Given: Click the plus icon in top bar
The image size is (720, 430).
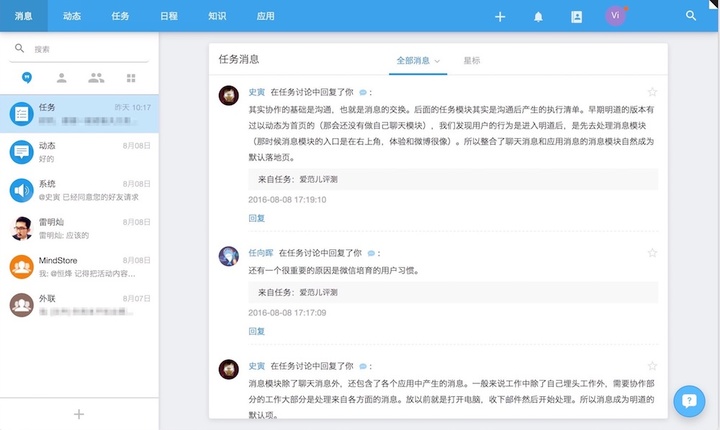Looking at the screenshot, I should pyautogui.click(x=500, y=16).
